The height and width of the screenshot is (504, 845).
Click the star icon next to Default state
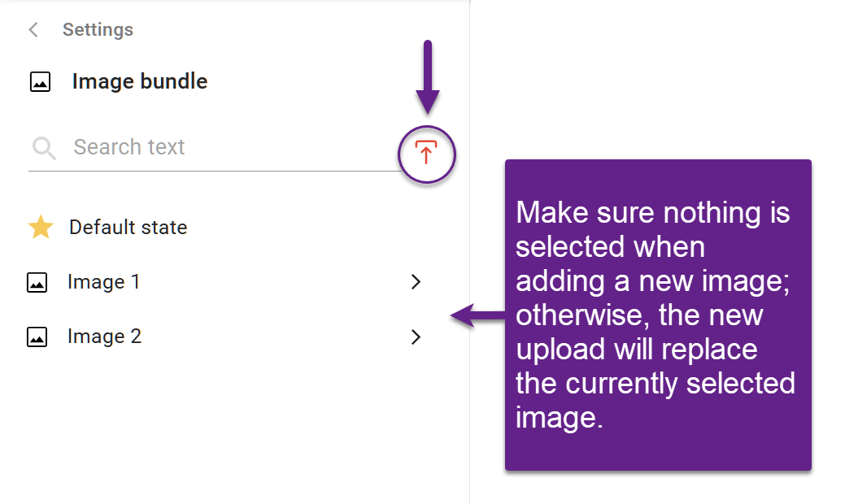tap(39, 228)
